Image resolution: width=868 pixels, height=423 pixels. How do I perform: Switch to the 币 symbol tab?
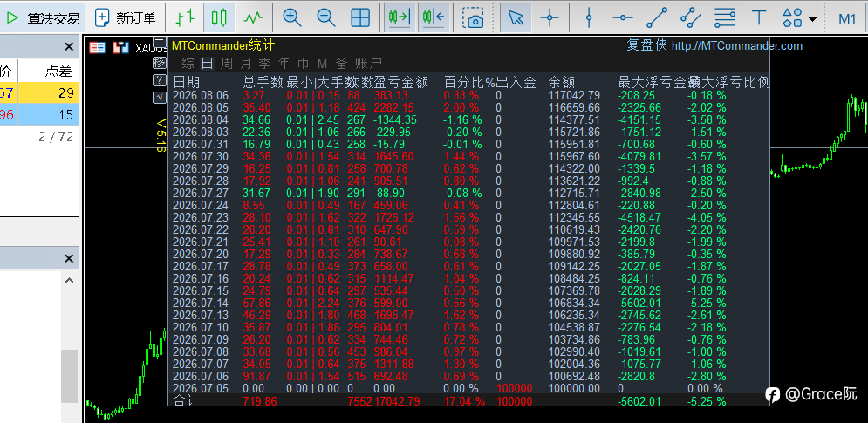click(304, 63)
